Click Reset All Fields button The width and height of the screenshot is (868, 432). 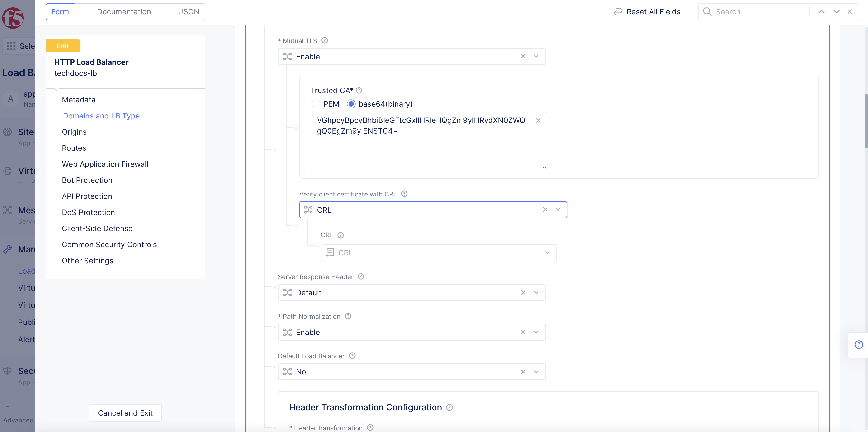tap(647, 12)
